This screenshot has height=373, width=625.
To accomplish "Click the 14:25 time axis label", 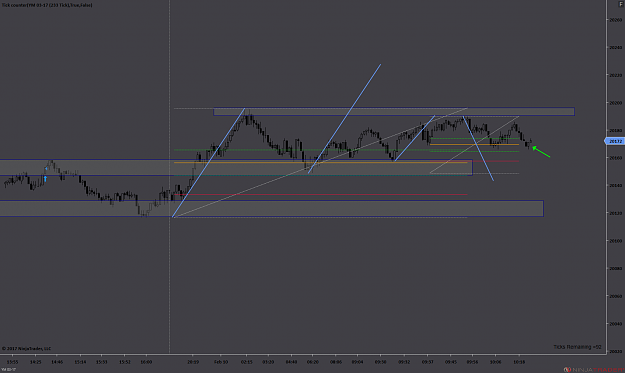I will 35,362.
